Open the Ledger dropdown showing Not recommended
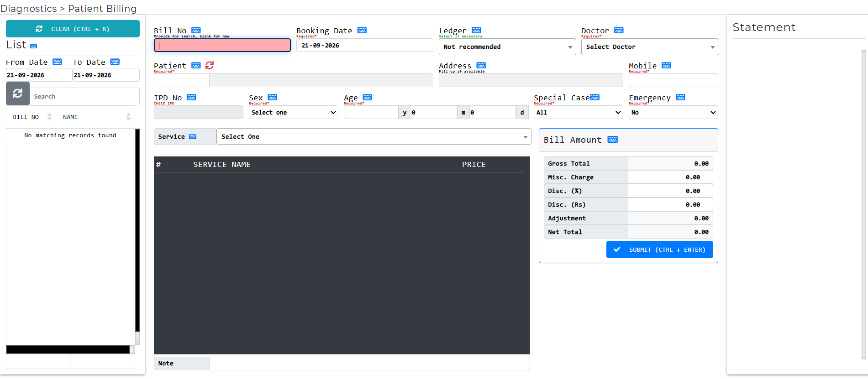 click(x=507, y=47)
